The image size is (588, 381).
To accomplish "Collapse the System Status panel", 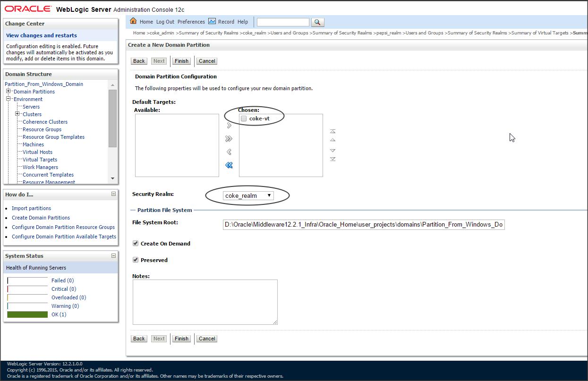I will (x=113, y=256).
